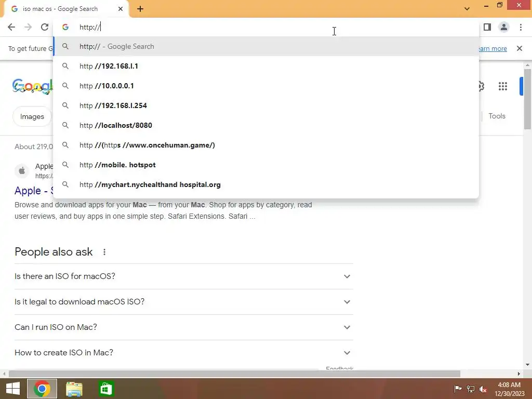This screenshot has width=532, height=399.
Task: Open the tab search chevron
Action: pyautogui.click(x=467, y=9)
